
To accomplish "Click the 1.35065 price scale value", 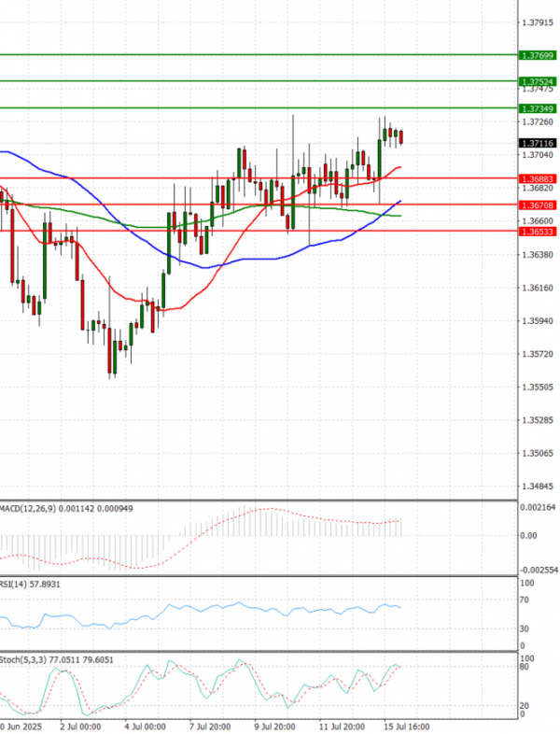I will [x=538, y=453].
